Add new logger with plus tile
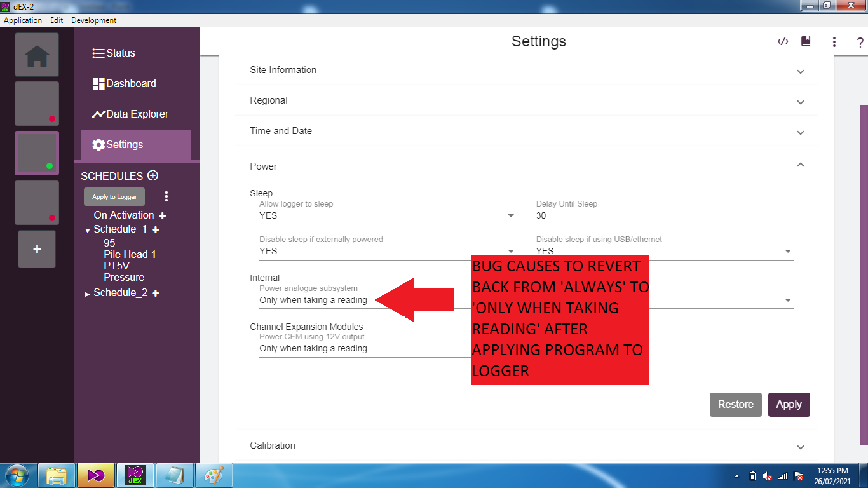 37,249
